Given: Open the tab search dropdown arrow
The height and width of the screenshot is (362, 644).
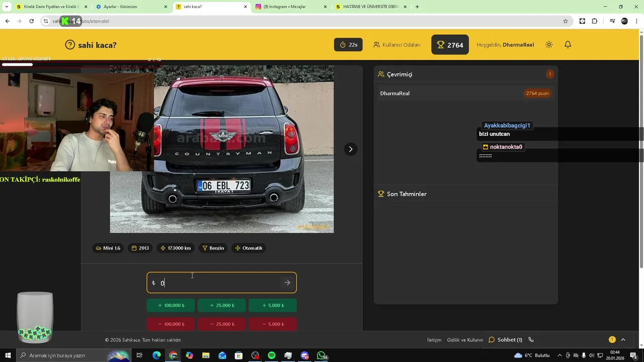Looking at the screenshot, I should click(6, 7).
